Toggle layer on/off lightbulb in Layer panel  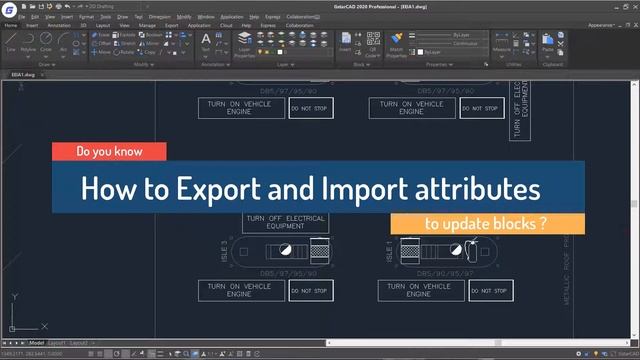(260, 52)
